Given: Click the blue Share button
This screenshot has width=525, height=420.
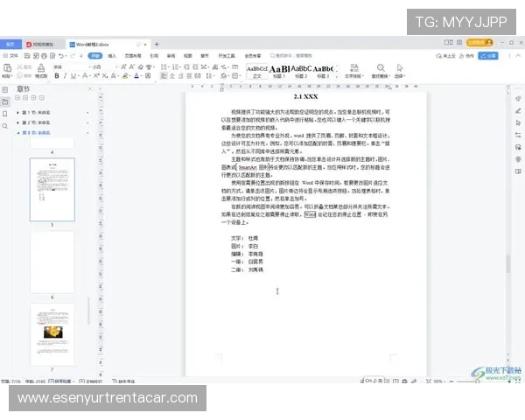Looking at the screenshot, I should [488, 56].
